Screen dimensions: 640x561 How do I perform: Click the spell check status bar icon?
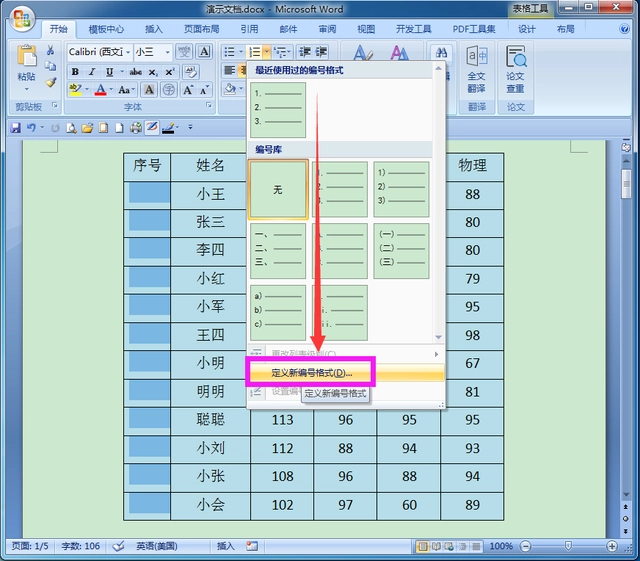[118, 546]
